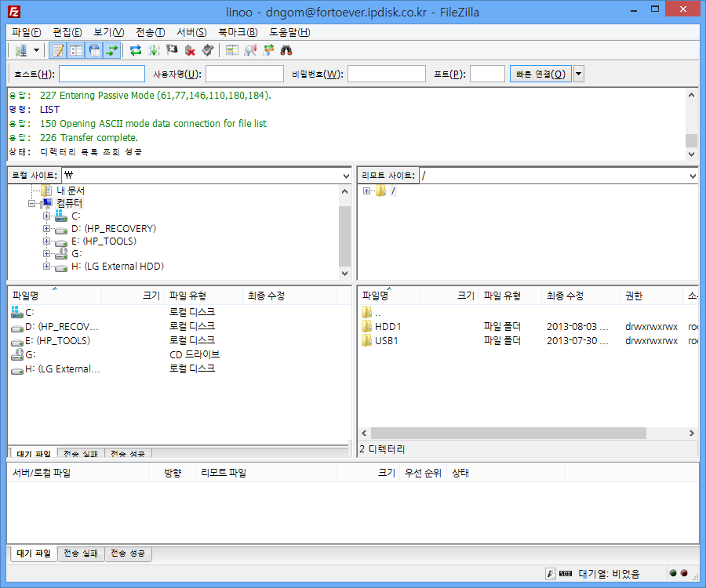Image resolution: width=706 pixels, height=588 pixels.
Task: Expand the C: drive tree node
Action: [47, 216]
